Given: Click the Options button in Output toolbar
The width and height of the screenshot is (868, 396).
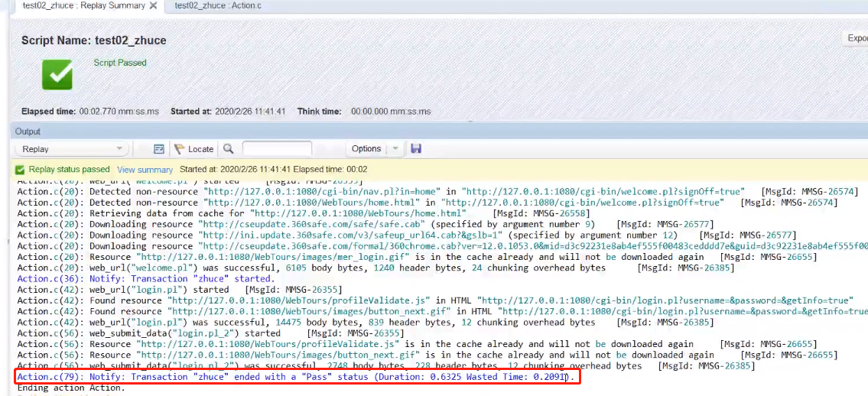Looking at the screenshot, I should pos(366,149).
